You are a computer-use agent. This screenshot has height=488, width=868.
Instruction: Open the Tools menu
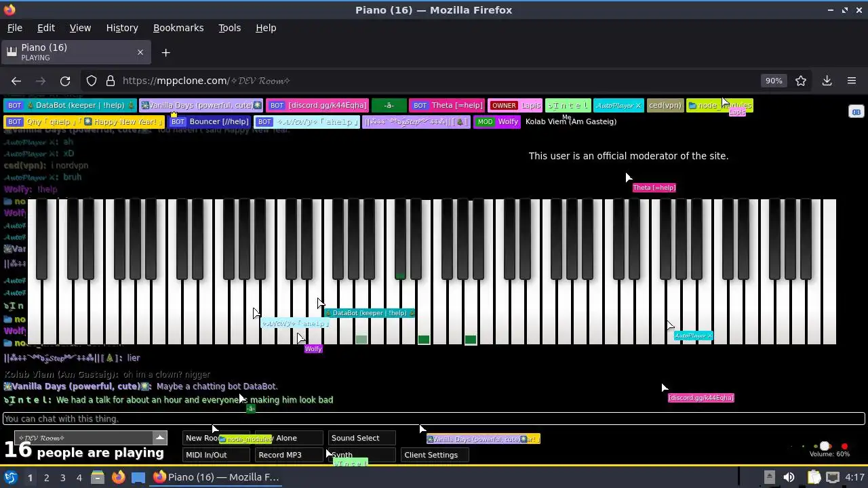[x=229, y=28]
